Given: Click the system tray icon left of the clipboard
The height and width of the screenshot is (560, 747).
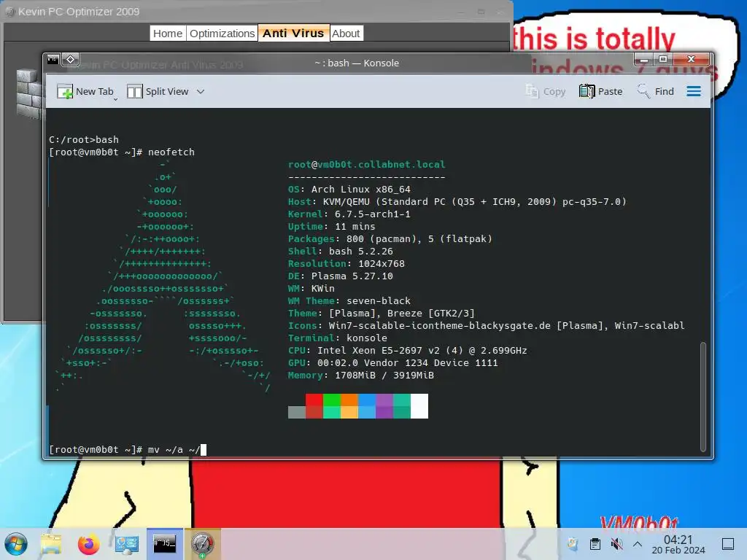Looking at the screenshot, I should (573, 544).
